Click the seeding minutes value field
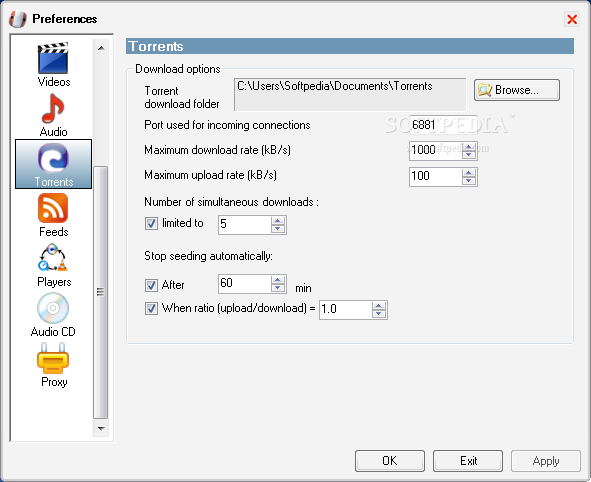The width and height of the screenshot is (591, 482). click(245, 284)
